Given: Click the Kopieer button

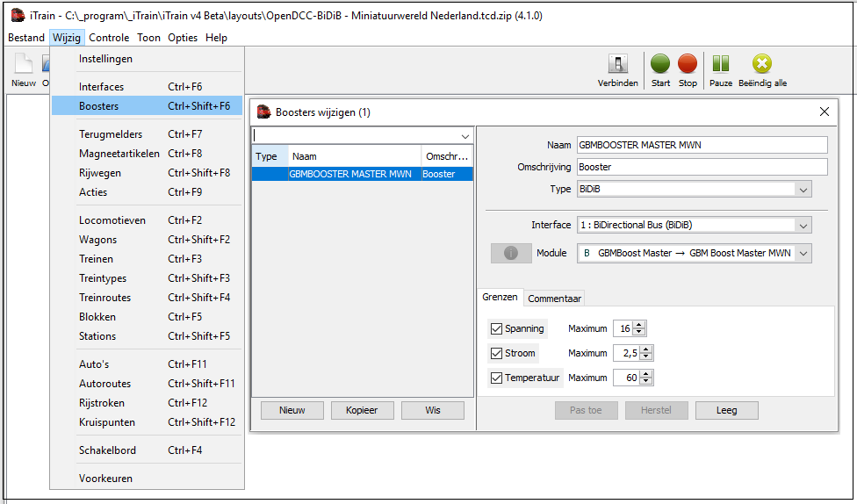Looking at the screenshot, I should [362, 410].
